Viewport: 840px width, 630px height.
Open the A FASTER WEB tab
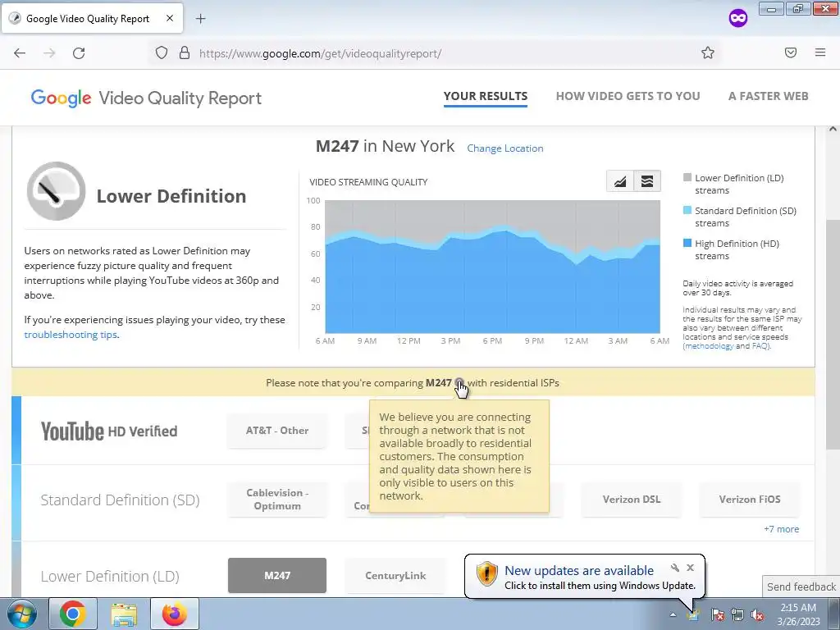click(768, 97)
